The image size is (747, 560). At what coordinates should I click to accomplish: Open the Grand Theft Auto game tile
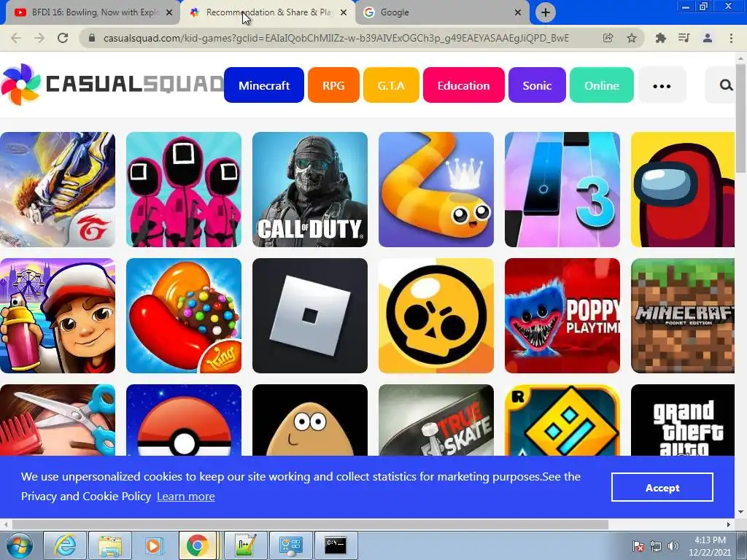683,420
